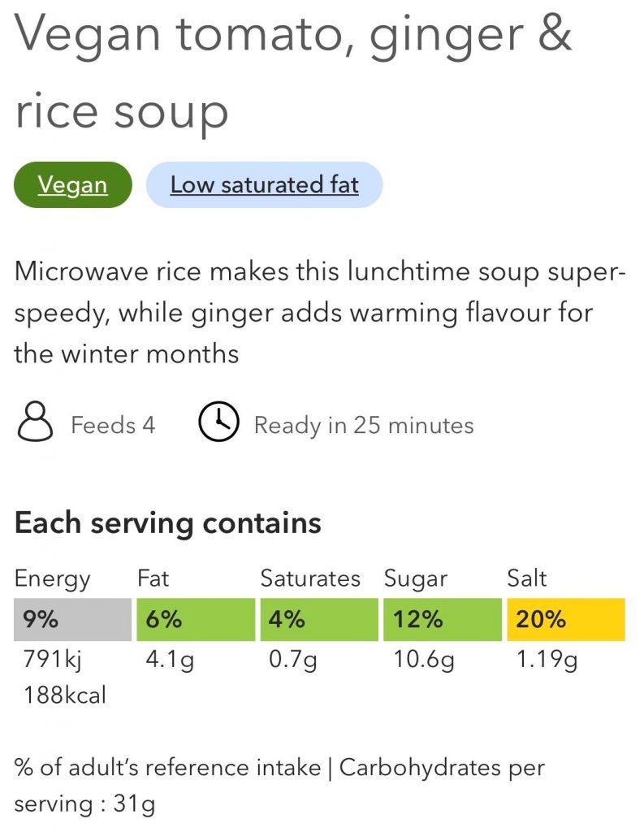
Task: Click the green Fat 6% box
Action: pyautogui.click(x=196, y=620)
